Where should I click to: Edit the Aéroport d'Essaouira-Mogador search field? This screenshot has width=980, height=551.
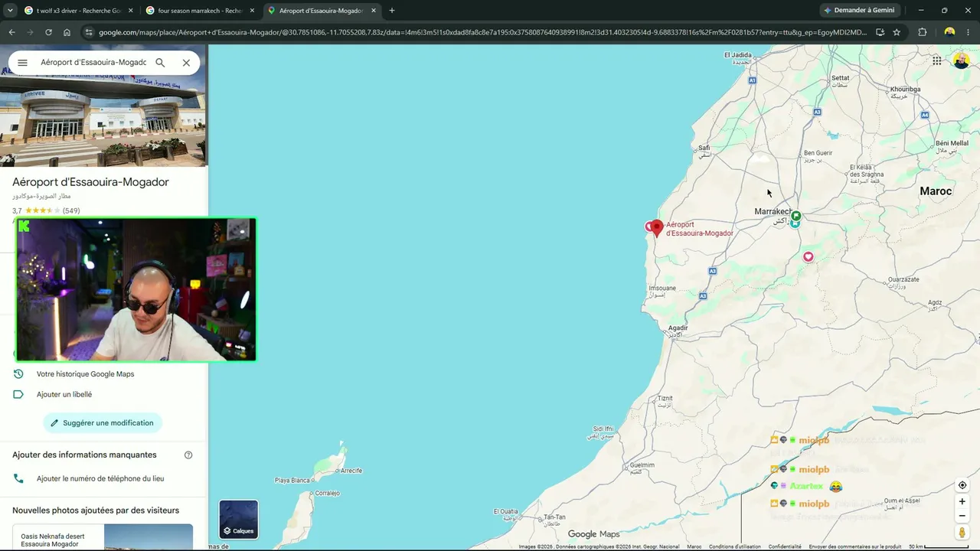point(93,63)
